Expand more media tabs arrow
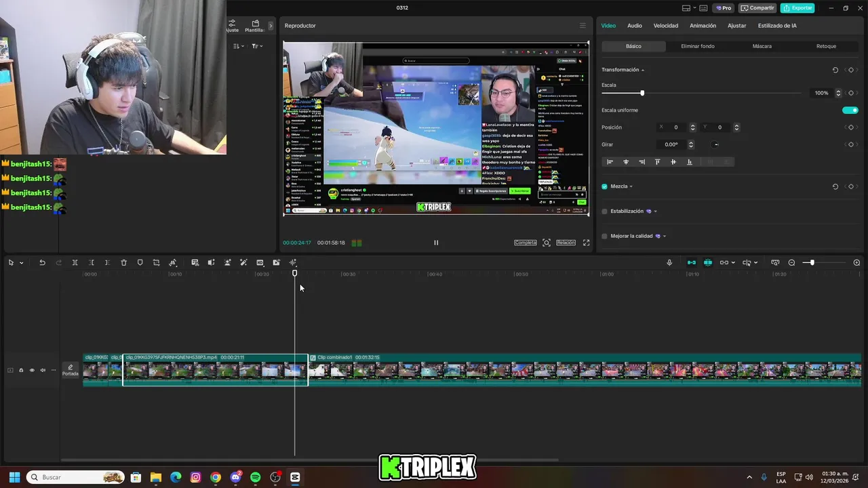 point(271,26)
